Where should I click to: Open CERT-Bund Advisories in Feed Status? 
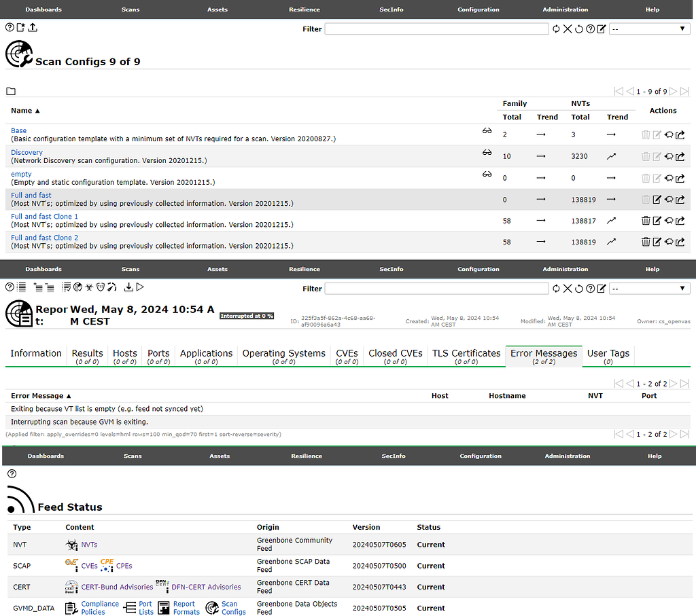pyautogui.click(x=118, y=586)
